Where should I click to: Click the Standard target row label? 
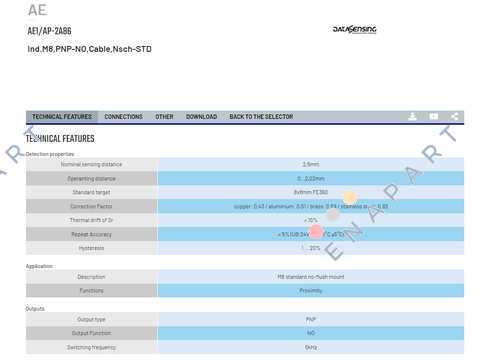pos(91,192)
